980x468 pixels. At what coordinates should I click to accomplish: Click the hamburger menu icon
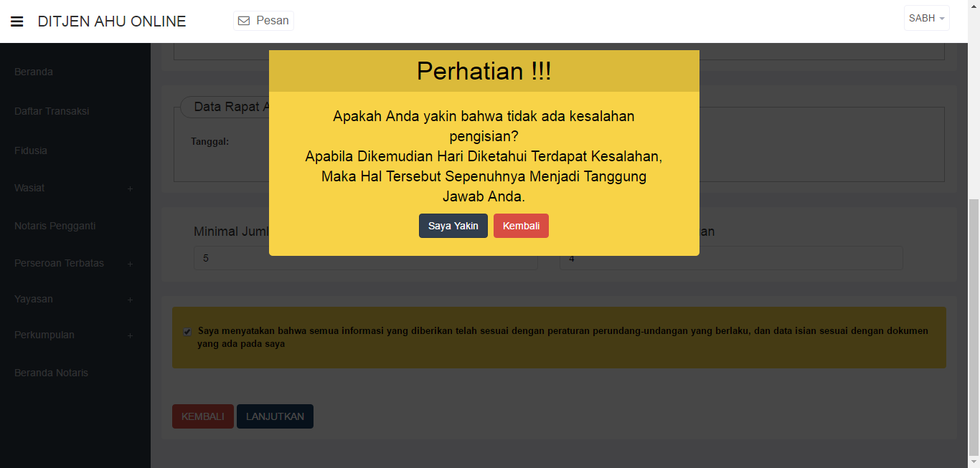17,22
